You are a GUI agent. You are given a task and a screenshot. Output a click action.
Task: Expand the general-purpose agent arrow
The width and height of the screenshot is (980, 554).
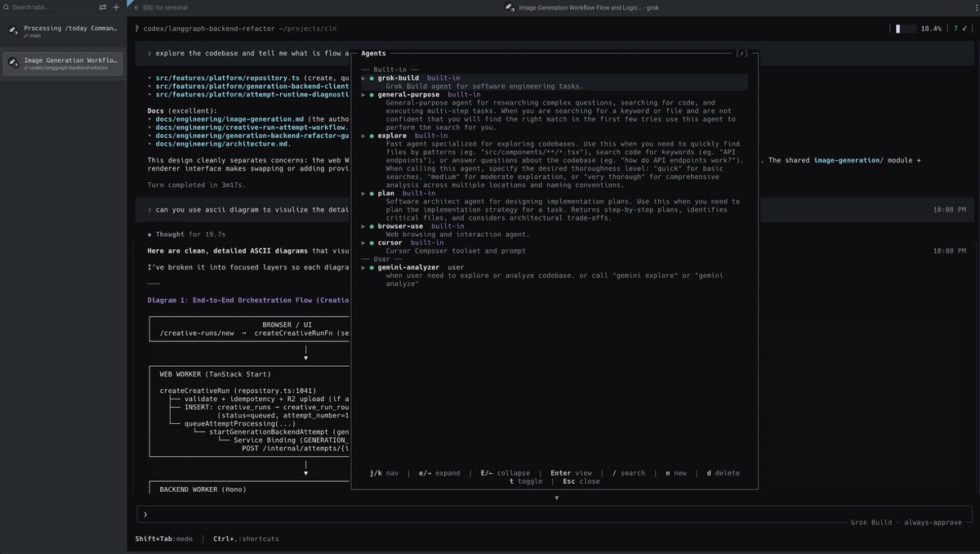click(x=363, y=95)
